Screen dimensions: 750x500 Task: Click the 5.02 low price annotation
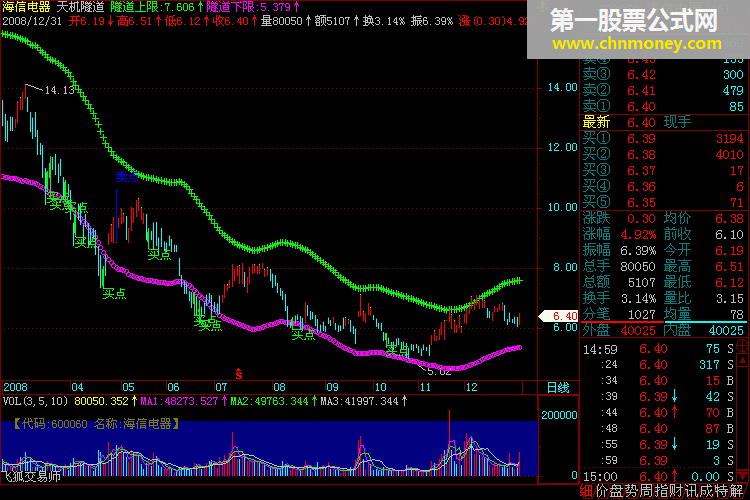(440, 372)
